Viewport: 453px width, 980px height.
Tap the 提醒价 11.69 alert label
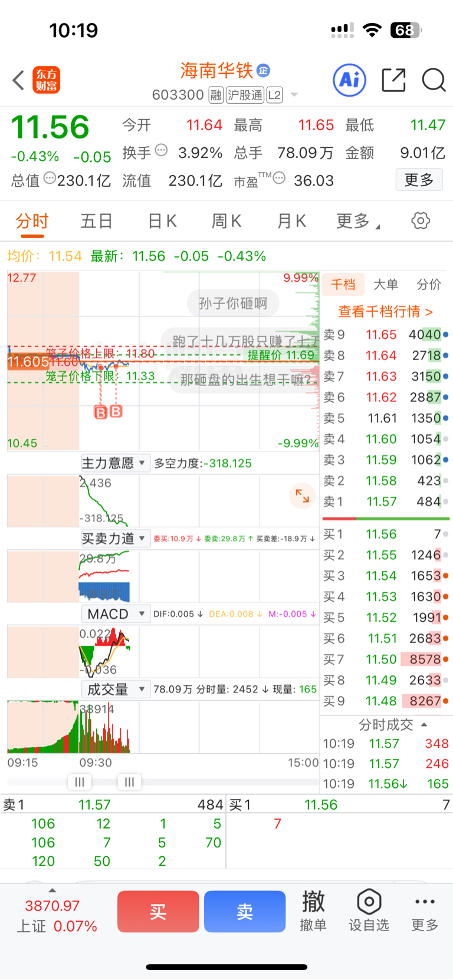tap(281, 355)
